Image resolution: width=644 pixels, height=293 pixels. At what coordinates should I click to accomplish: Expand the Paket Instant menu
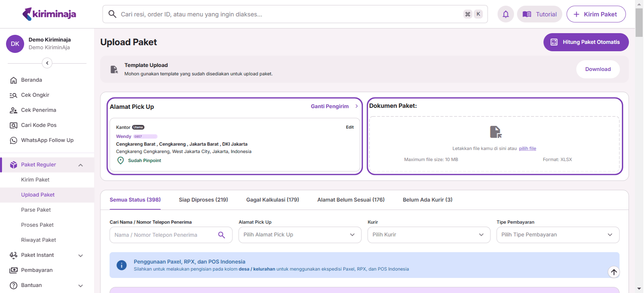pos(80,255)
